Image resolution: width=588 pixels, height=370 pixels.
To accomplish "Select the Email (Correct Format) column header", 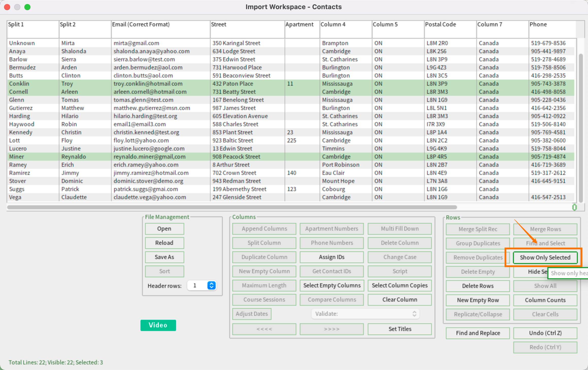I will coord(161,29).
